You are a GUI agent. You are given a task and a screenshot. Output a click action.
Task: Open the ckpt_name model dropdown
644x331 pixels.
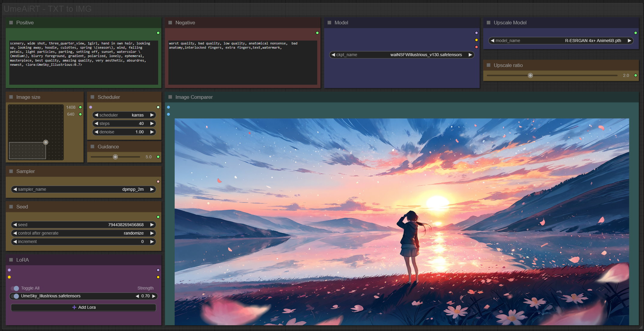coord(402,55)
